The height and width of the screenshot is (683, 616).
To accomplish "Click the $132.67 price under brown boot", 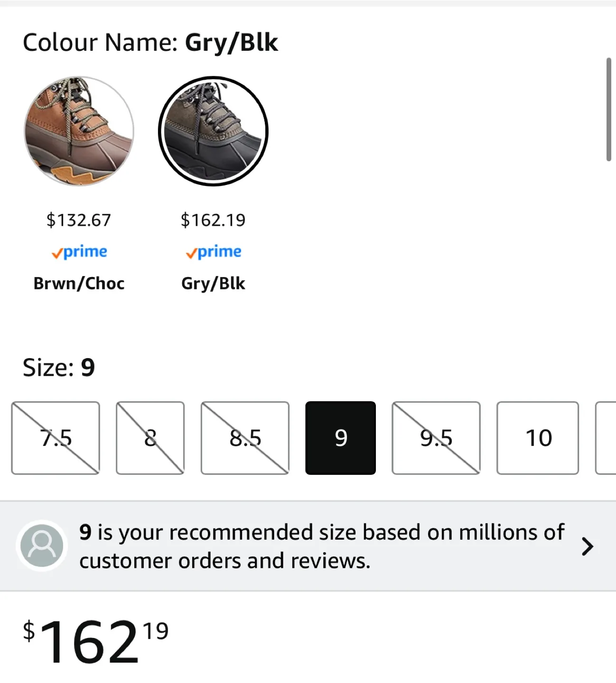I will (x=79, y=220).
